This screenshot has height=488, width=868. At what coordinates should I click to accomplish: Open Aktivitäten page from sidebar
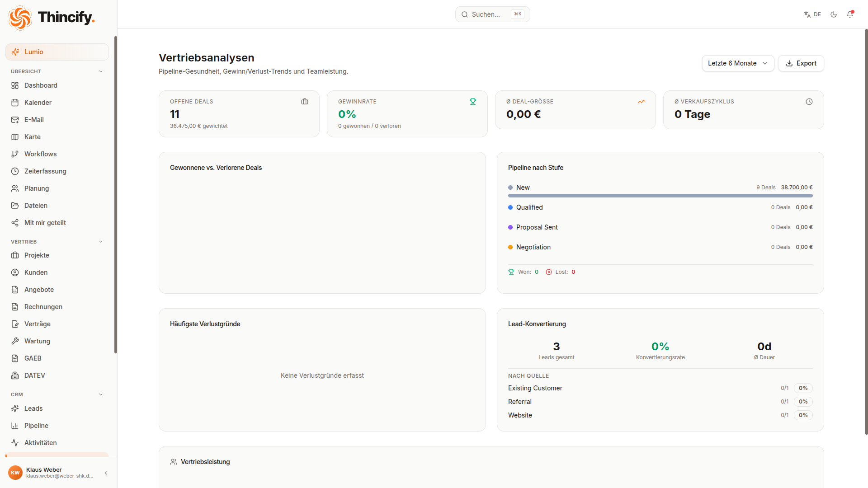click(57, 443)
